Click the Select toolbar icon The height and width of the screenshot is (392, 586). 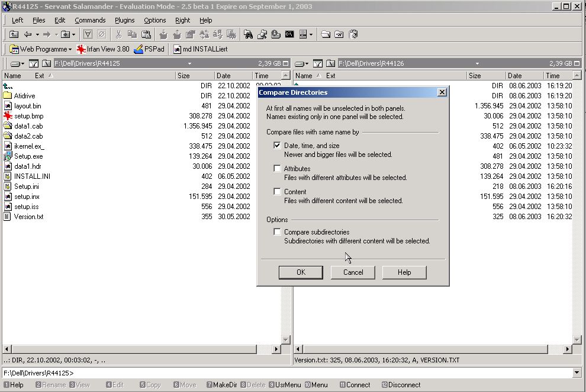click(x=88, y=34)
